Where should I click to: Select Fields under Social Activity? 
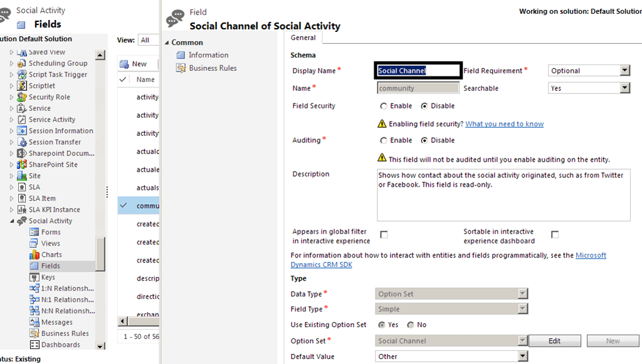coord(50,266)
